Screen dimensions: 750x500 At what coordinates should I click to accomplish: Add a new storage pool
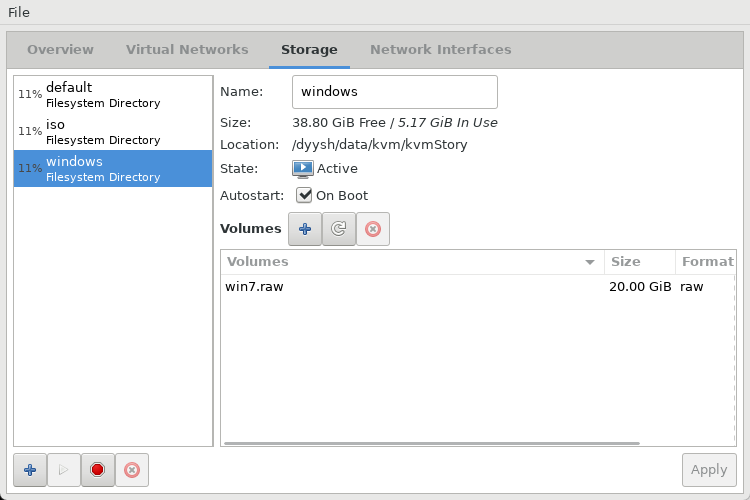[30, 470]
